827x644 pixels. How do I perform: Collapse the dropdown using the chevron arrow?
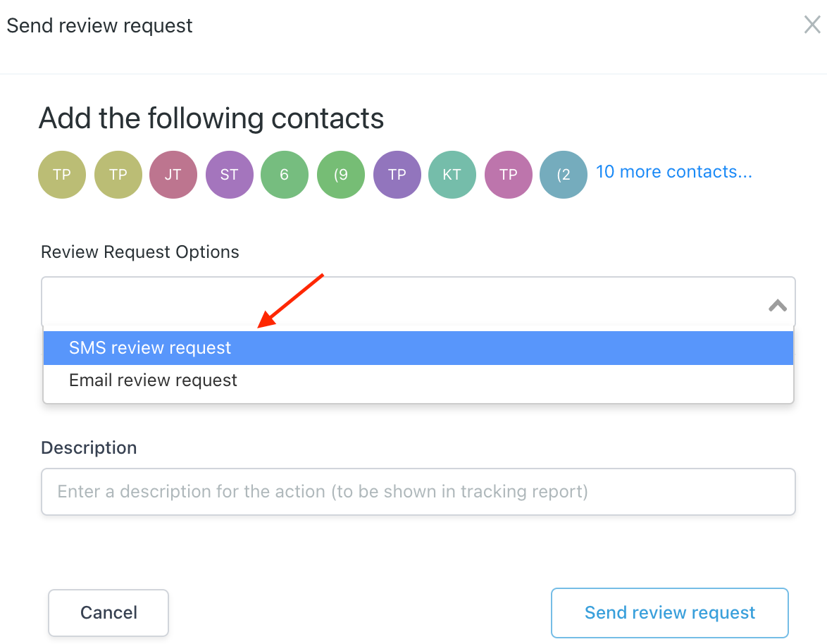pyautogui.click(x=777, y=305)
